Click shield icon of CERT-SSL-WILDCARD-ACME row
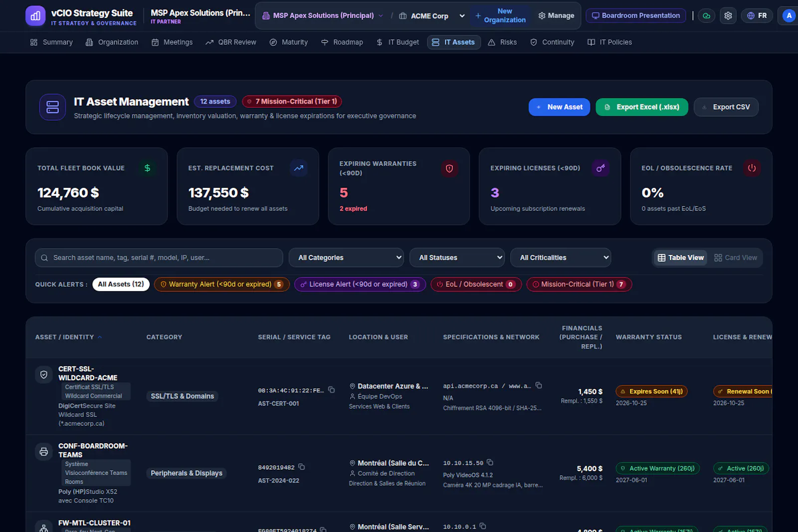Image resolution: width=798 pixels, height=532 pixels. [44, 374]
